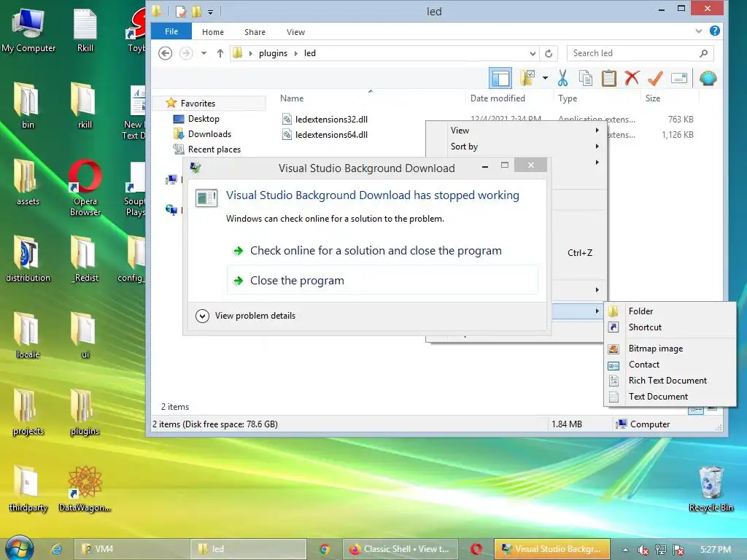
Task: Open the Customize Quick Access Toolbar dropdown
Action: click(210, 12)
